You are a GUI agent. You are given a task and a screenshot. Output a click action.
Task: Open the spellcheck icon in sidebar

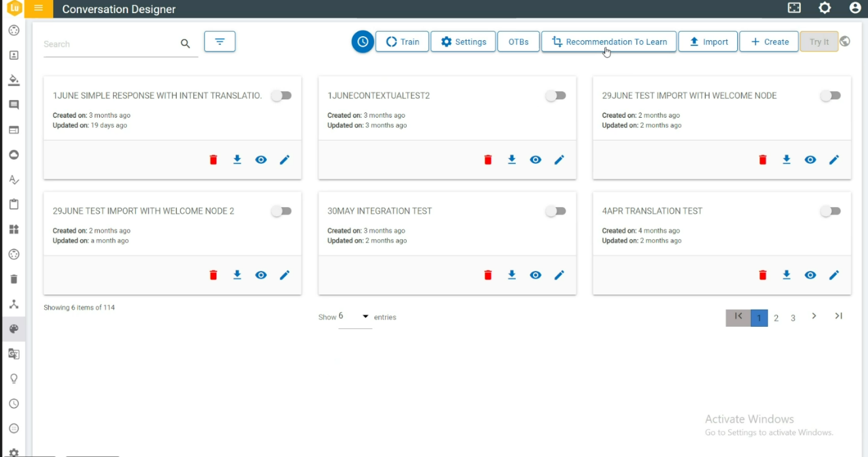[14, 180]
